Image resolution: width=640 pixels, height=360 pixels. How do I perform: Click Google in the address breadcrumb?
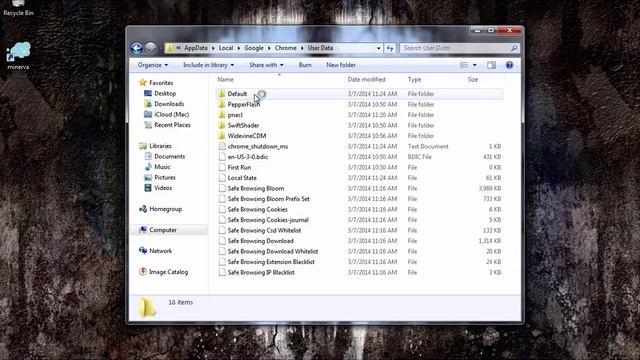click(254, 48)
